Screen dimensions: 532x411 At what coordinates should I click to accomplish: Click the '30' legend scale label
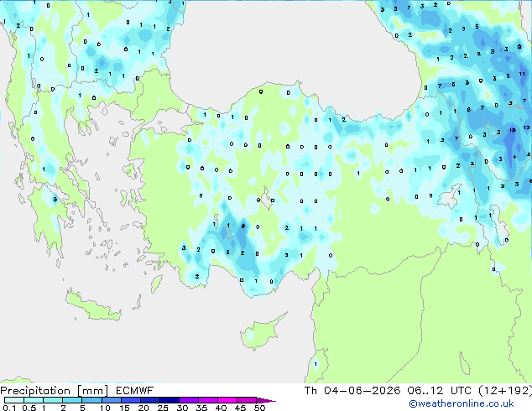click(182, 408)
